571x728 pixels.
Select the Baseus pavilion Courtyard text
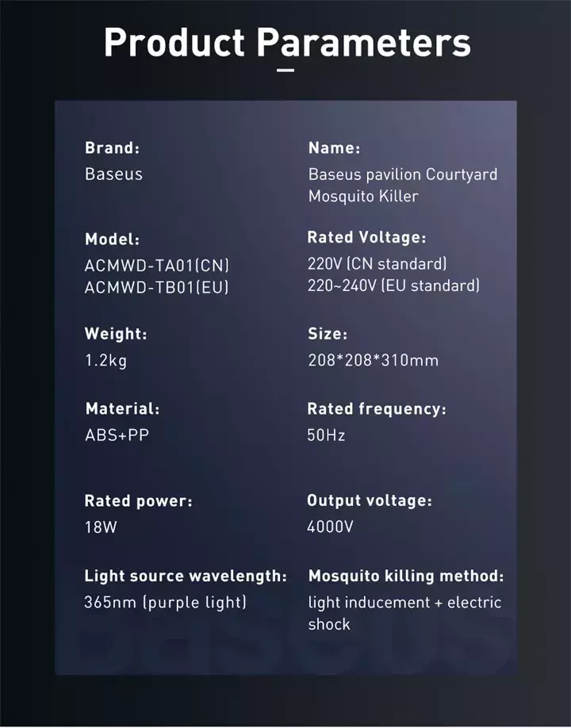point(403,174)
